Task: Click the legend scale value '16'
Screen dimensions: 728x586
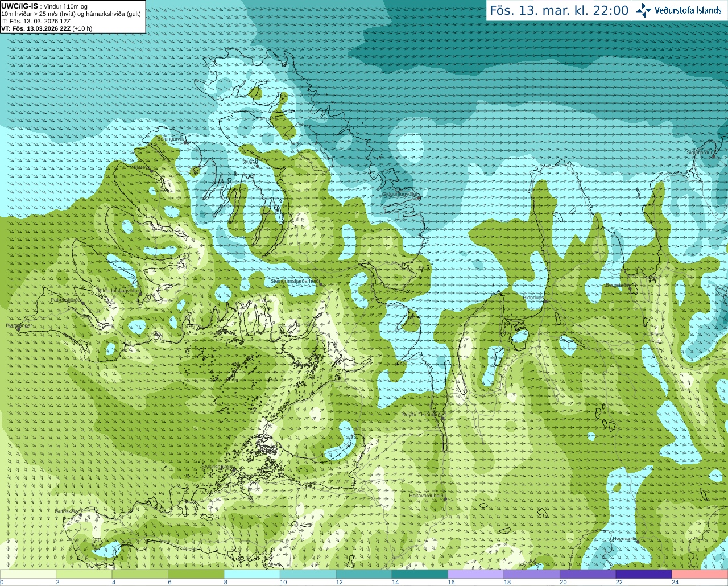Action: [x=451, y=582]
